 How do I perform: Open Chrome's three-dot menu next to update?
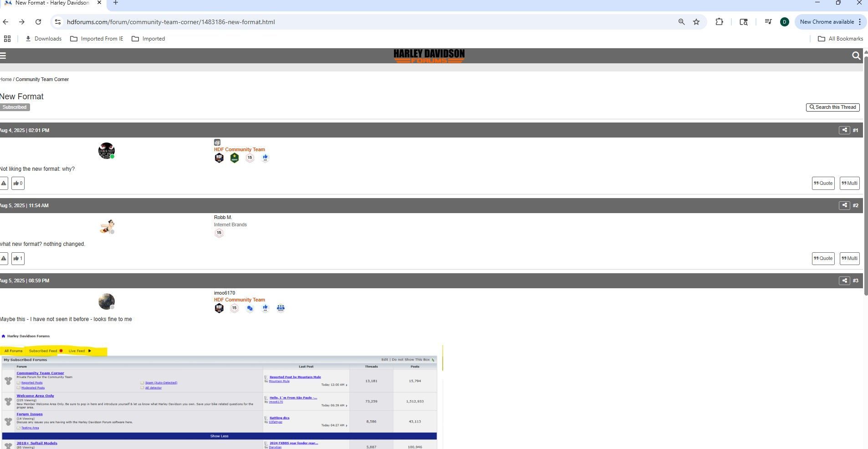(x=860, y=22)
